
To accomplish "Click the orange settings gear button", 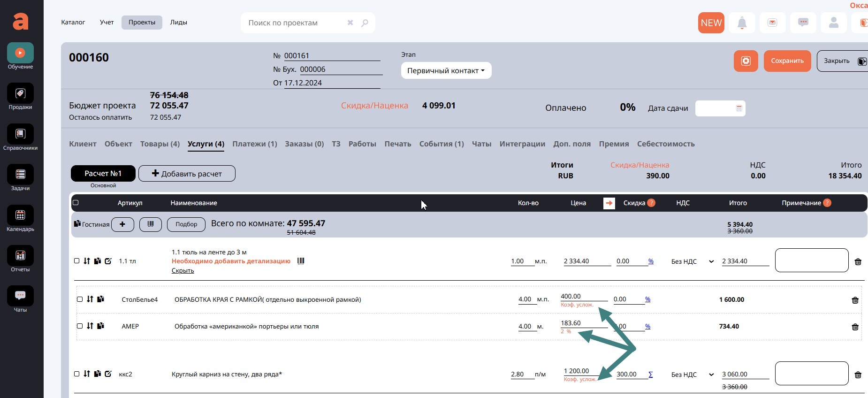I will tap(746, 61).
